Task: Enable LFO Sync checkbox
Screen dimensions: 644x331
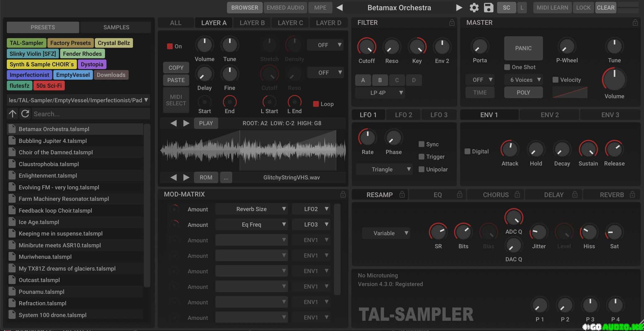Action: pos(421,144)
